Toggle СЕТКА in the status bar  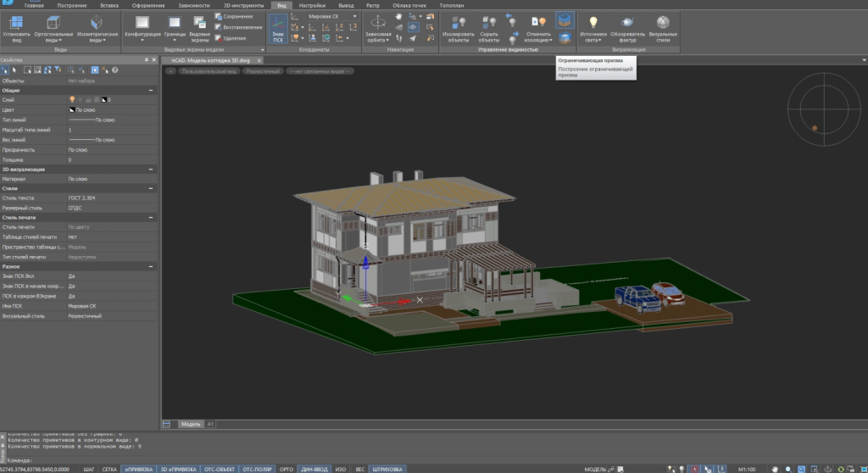[x=109, y=469]
